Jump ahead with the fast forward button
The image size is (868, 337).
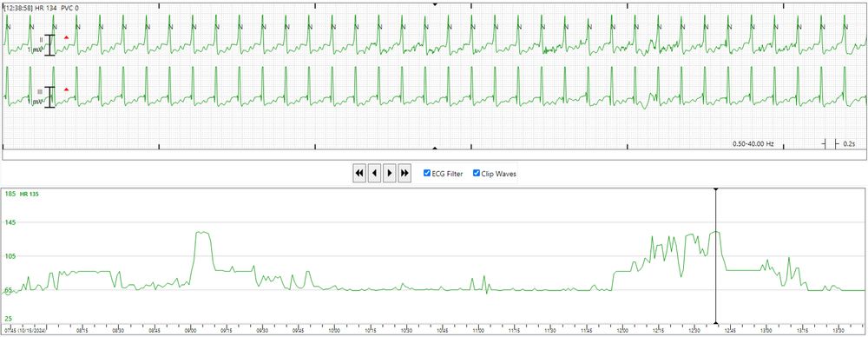404,174
